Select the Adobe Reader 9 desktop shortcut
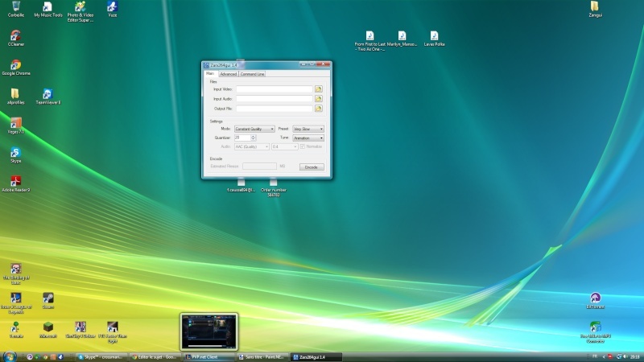Image resolution: width=644 pixels, height=362 pixels. [x=16, y=184]
